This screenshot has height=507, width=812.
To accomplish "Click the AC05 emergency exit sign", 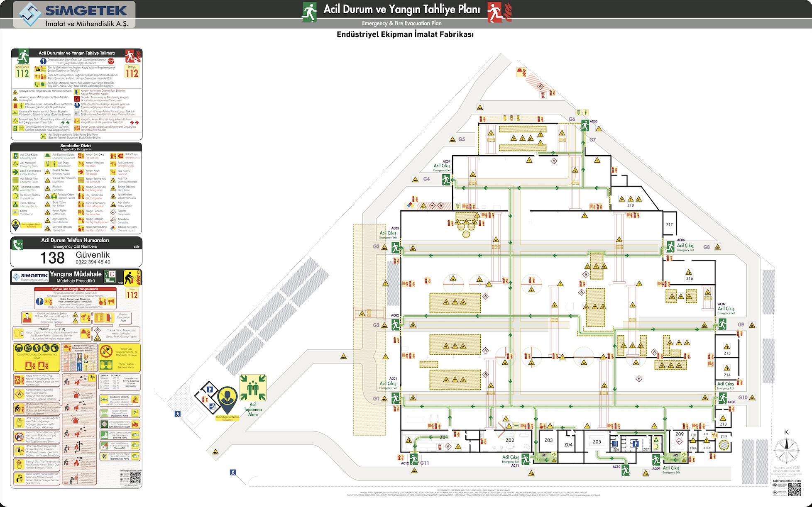I will 585,125.
